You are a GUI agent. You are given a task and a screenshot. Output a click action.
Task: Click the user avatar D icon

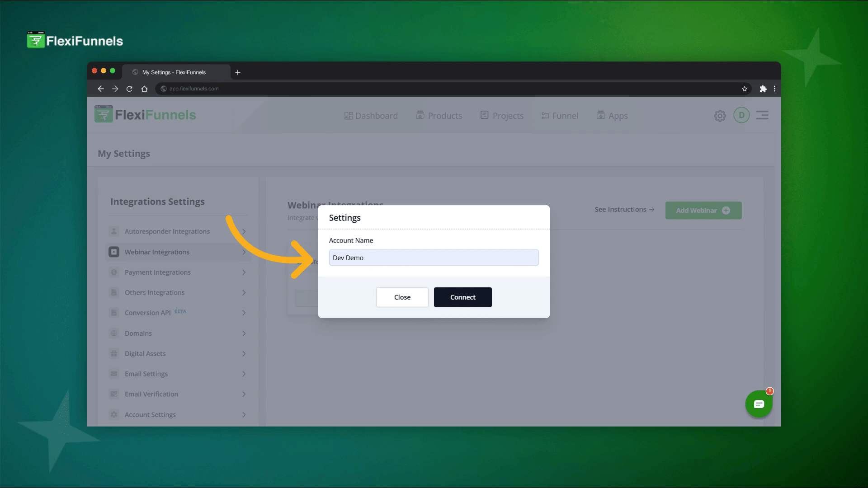point(741,115)
